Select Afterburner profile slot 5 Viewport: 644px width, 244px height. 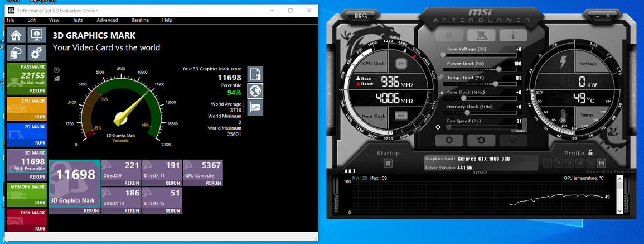pos(590,164)
